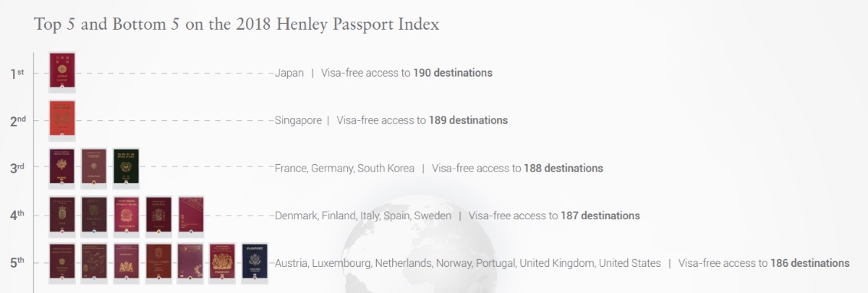Click the Denmark passport in 4th row

(61, 215)
